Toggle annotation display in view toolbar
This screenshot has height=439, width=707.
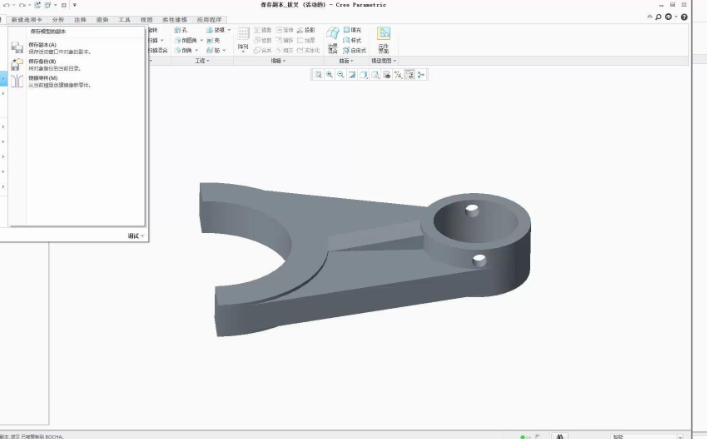(x=410, y=75)
